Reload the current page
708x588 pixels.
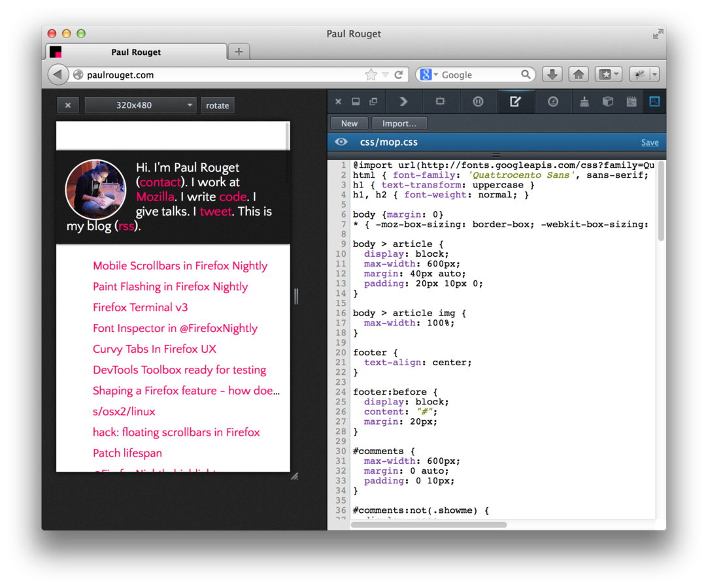(399, 75)
